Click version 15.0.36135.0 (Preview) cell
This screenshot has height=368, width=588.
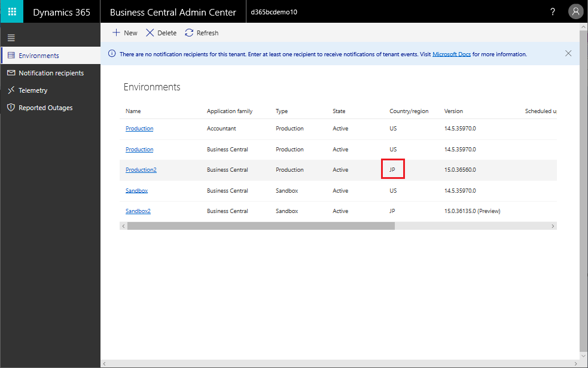coord(472,211)
